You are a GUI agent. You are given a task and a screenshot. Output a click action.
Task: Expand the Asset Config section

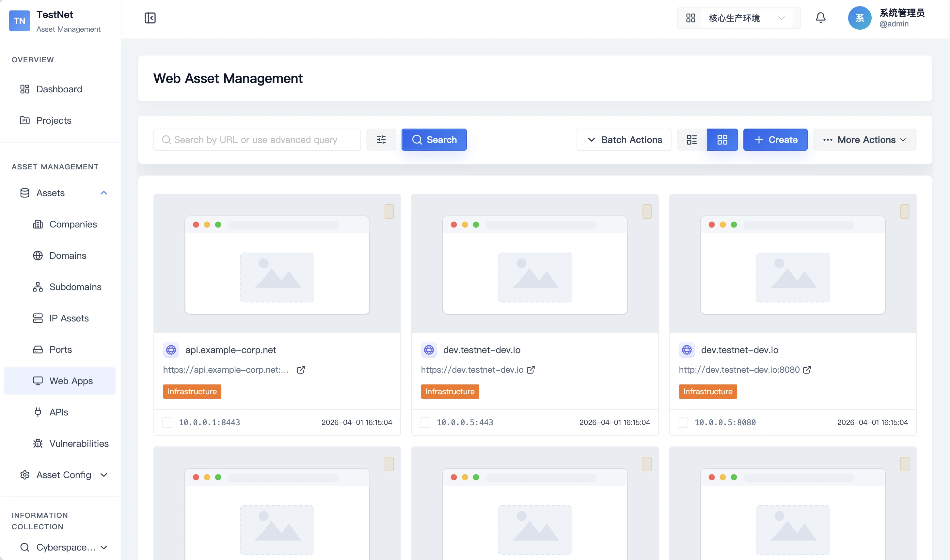(x=104, y=475)
